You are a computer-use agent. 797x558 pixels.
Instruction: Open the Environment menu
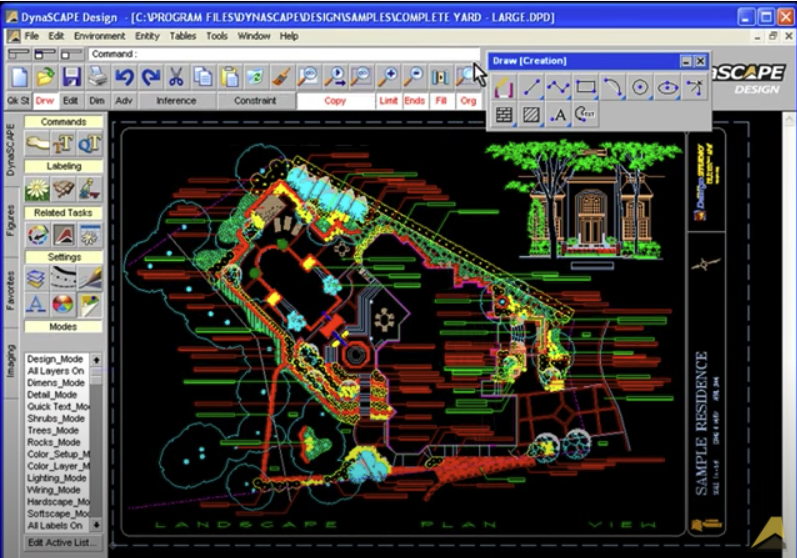(99, 36)
